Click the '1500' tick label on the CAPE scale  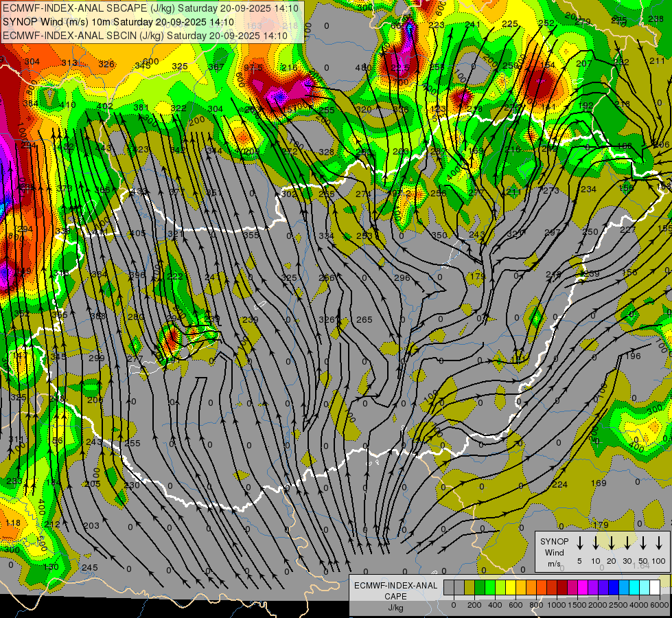pyautogui.click(x=577, y=605)
